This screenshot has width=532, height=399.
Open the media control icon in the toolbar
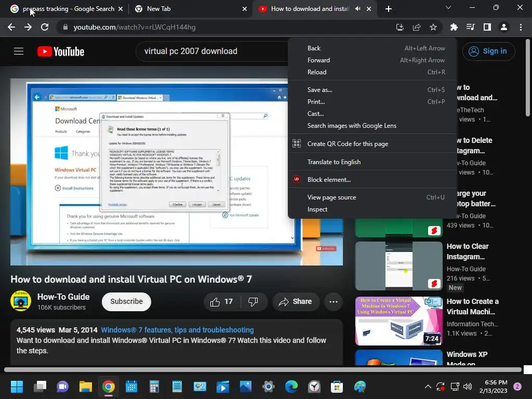click(x=471, y=27)
